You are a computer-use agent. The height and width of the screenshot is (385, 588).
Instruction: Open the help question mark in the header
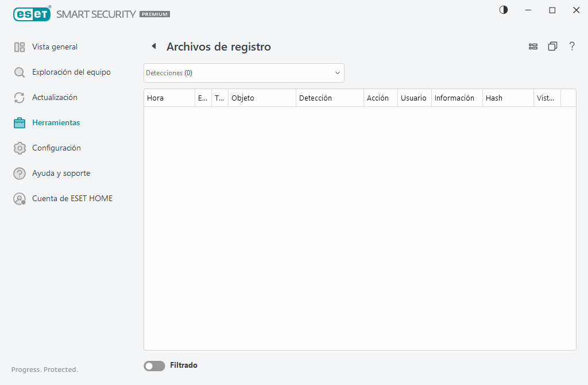[572, 46]
